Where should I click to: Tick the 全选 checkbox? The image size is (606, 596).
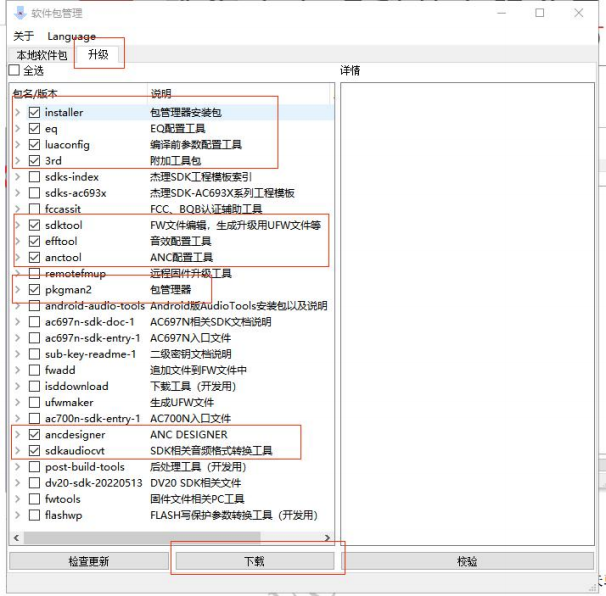(14, 70)
